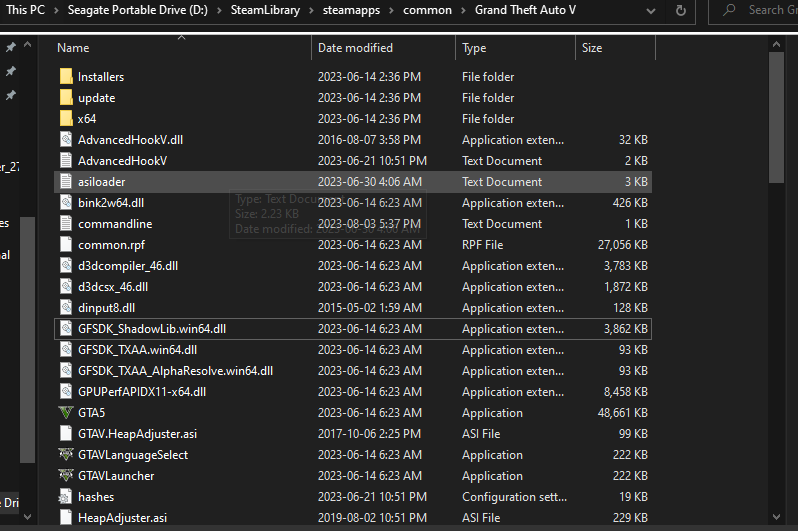This screenshot has width=798, height=531.
Task: Click the refresh button in address bar
Action: (681, 11)
